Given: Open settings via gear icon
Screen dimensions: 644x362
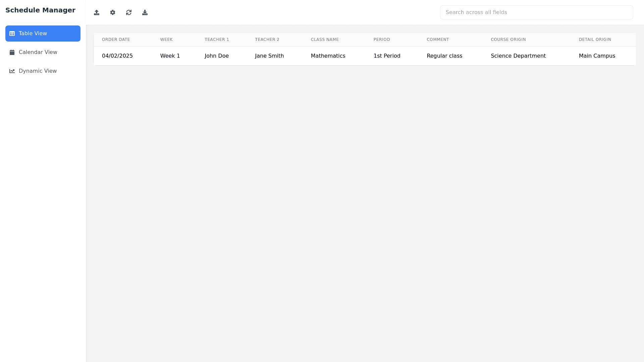Looking at the screenshot, I should click(x=113, y=12).
